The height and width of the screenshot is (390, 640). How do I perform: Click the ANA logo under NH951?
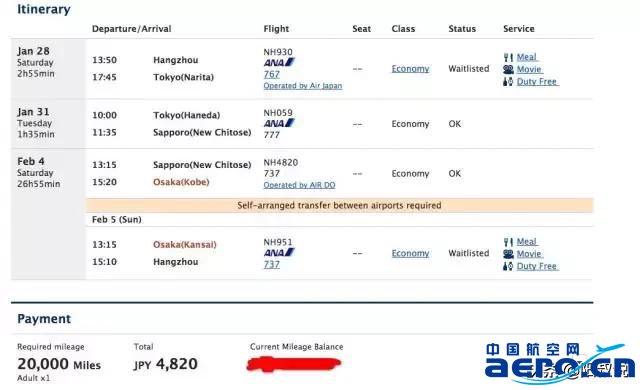click(279, 253)
